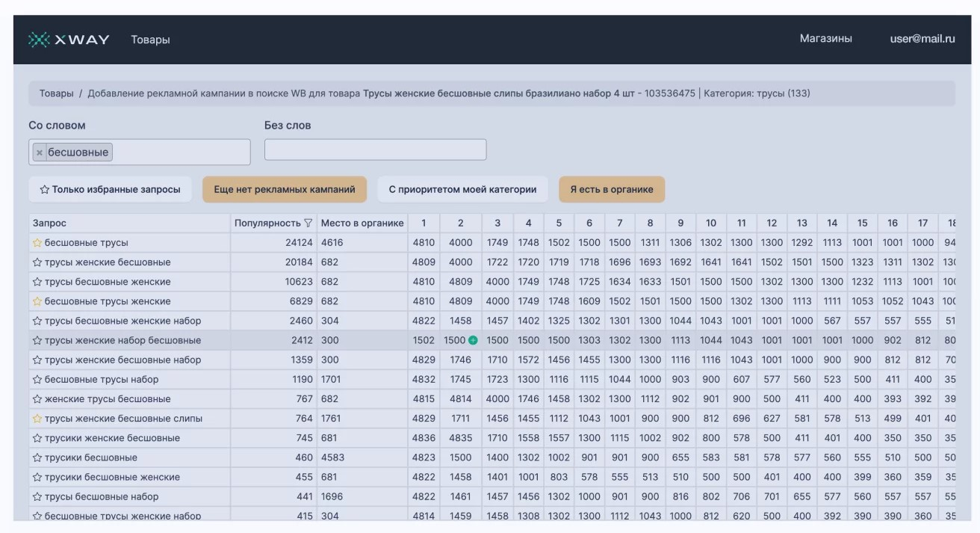Go to Товары in the top navigation
Screen dimensions: 980x533
[x=150, y=40]
